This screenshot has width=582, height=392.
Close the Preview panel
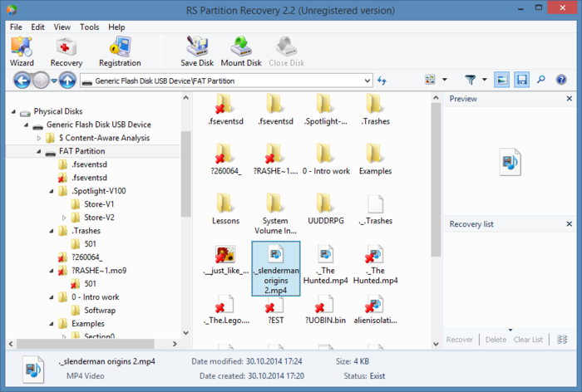coord(570,99)
